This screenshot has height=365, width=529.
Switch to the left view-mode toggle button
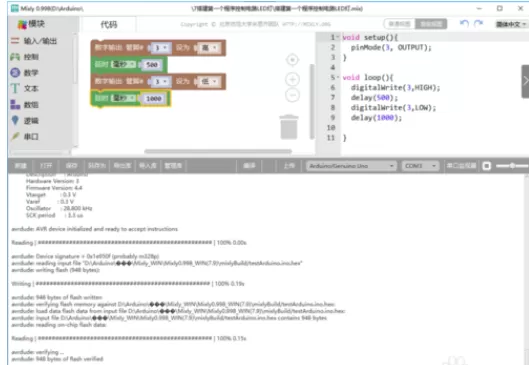tap(400, 24)
